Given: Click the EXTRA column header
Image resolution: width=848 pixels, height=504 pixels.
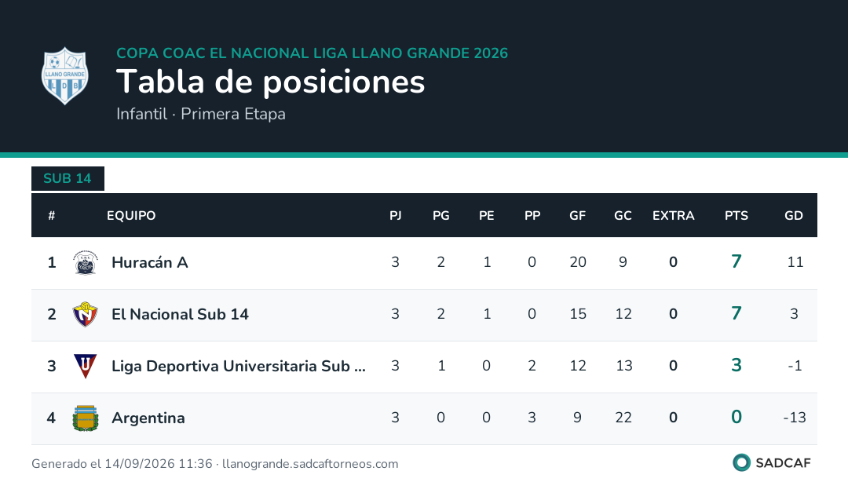Looking at the screenshot, I should point(674,216).
